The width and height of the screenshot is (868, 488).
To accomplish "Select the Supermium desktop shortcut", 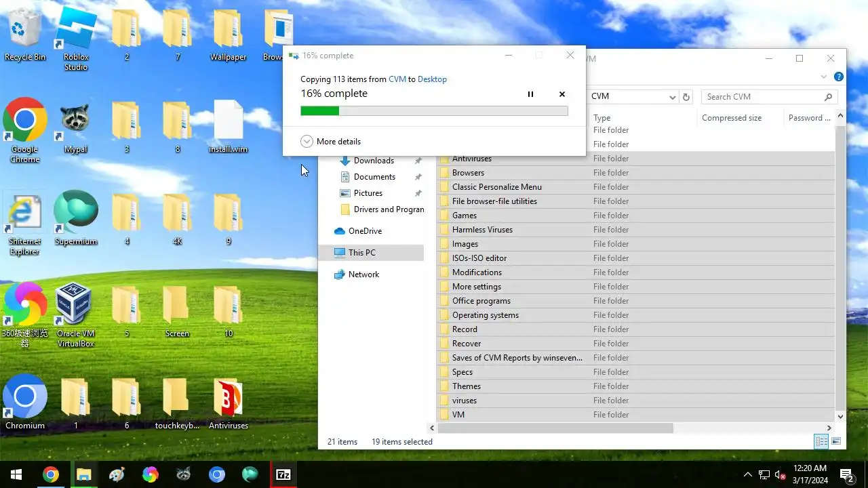I will (76, 218).
